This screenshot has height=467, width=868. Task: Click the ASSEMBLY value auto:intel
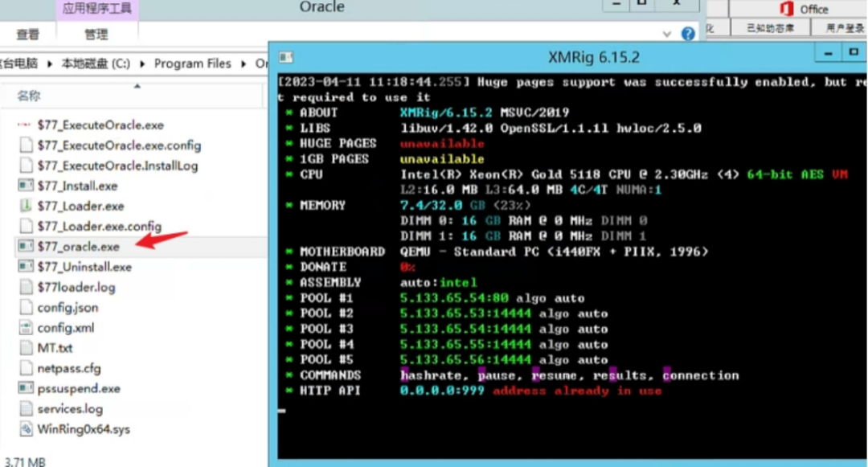click(438, 283)
